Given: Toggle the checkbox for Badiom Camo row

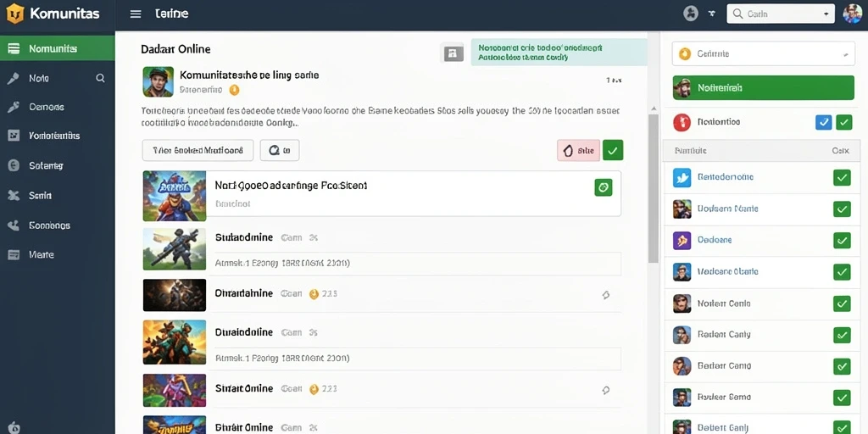Looking at the screenshot, I should 842,366.
